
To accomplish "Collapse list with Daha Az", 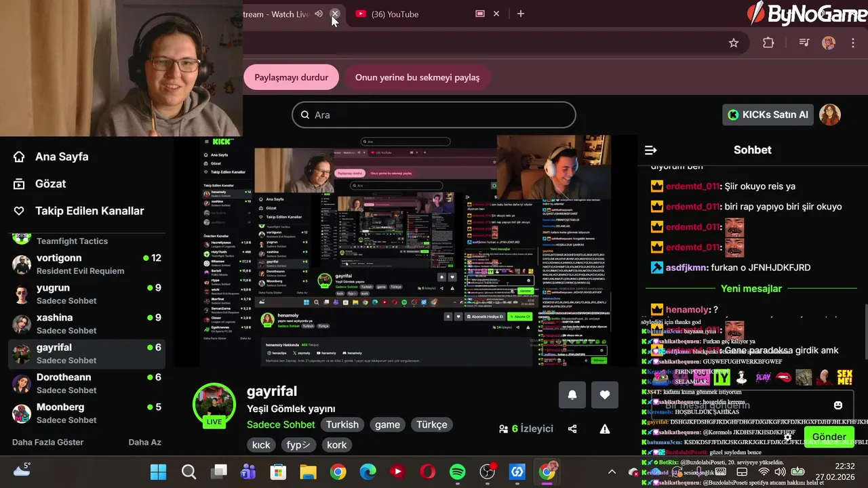I will 144,442.
